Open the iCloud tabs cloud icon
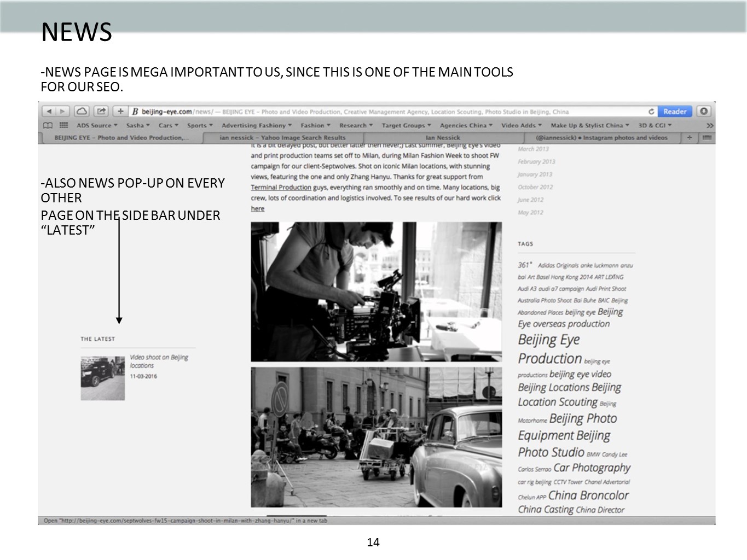 tap(82, 111)
